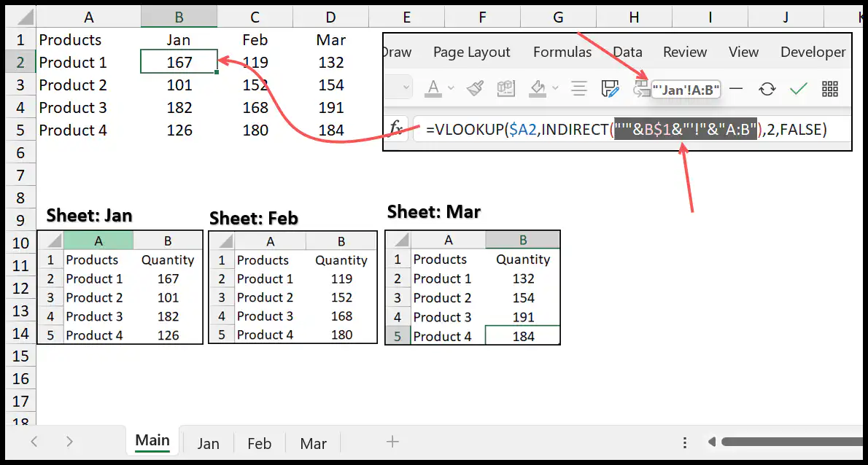Open the Page Layout ribbon tab

click(472, 52)
